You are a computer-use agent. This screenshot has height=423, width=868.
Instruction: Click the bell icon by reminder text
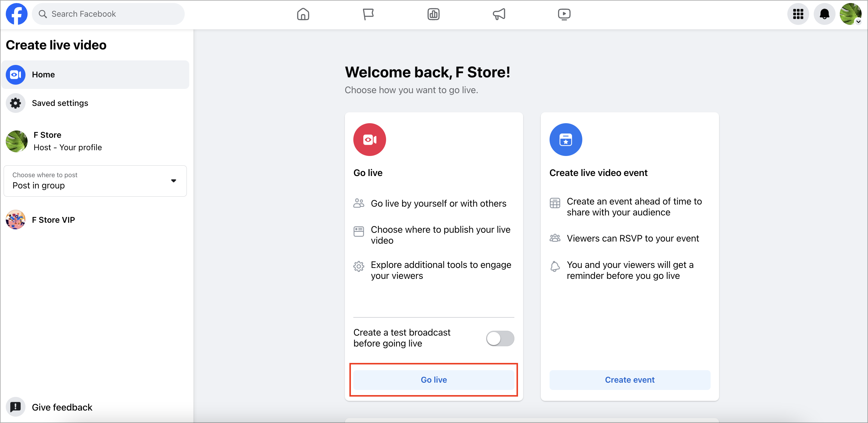(x=555, y=266)
